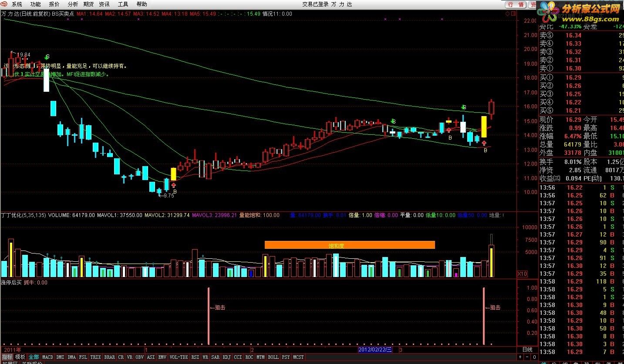Click the 19.84 high price label

(x=23, y=55)
